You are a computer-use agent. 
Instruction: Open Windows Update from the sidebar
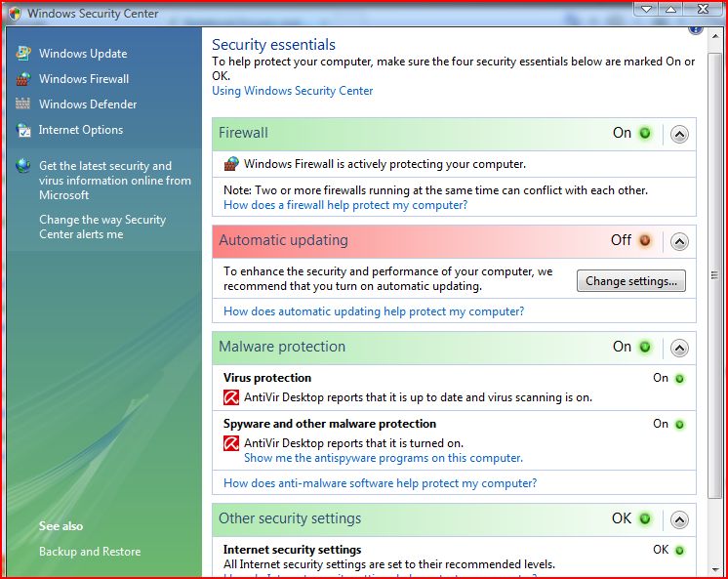(x=83, y=54)
